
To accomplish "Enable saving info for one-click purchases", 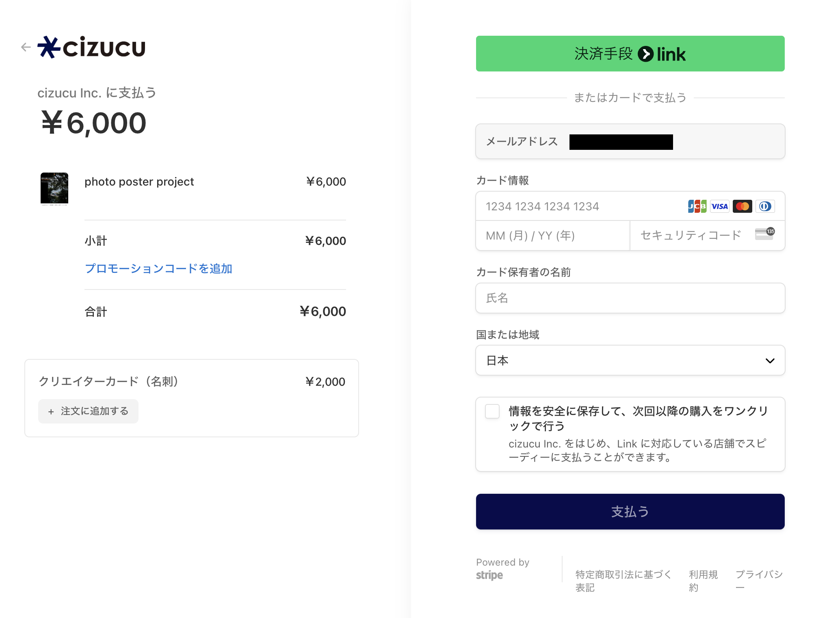I will (x=492, y=411).
